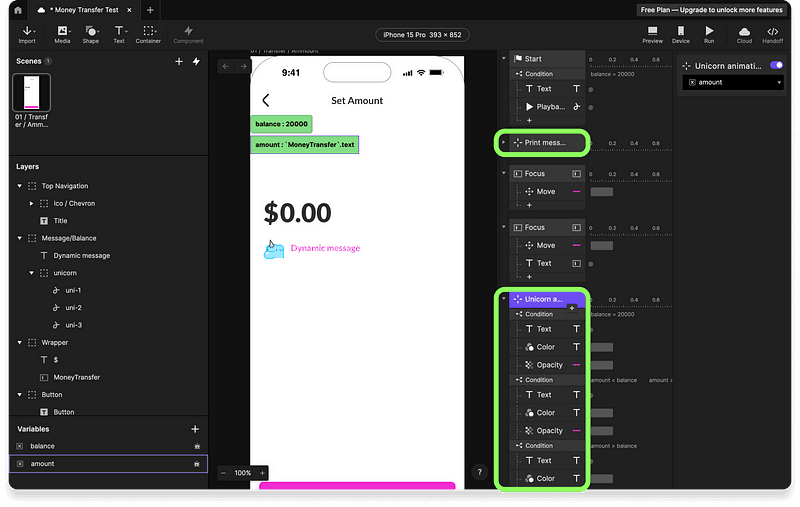Click the Free Plan upgrade banner
This screenshot has width=800, height=507.
[711, 10]
